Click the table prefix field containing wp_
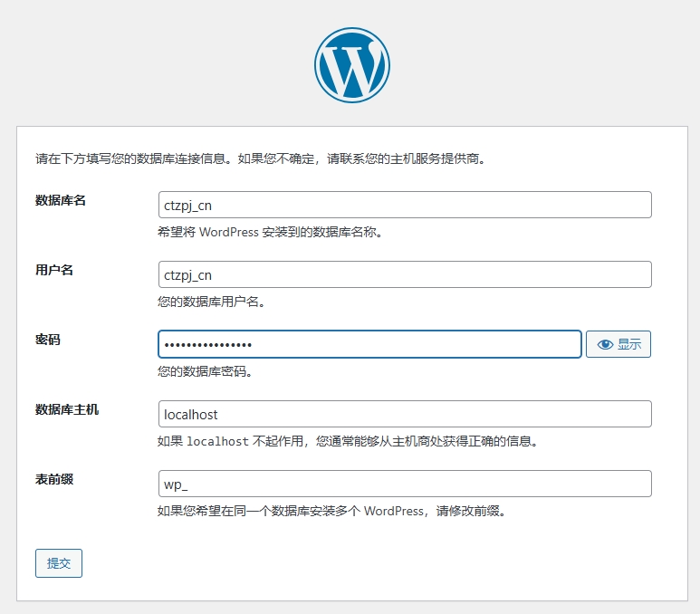Image resolution: width=700 pixels, height=614 pixels. coord(404,484)
